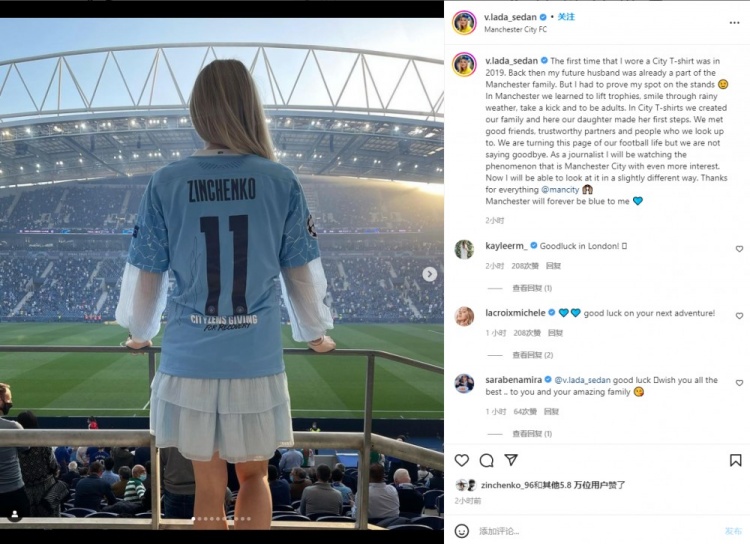This screenshot has height=544, width=750.
Task: Show tagged people icon on the photo
Action: [x=15, y=514]
